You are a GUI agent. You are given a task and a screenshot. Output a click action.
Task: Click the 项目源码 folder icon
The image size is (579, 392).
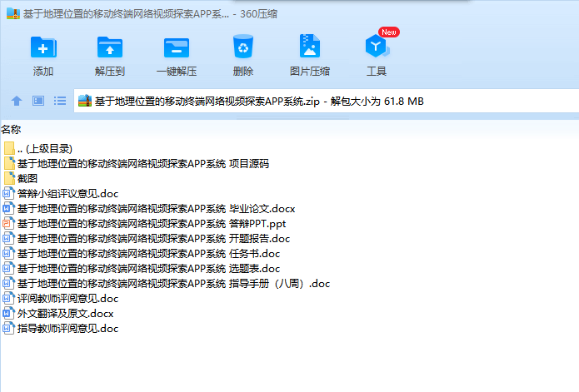(x=9, y=163)
